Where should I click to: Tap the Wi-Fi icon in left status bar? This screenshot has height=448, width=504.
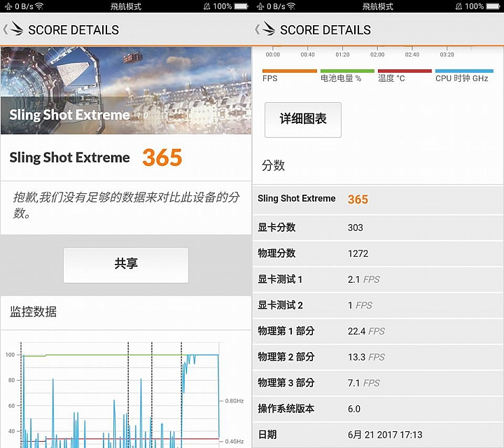click(39, 6)
